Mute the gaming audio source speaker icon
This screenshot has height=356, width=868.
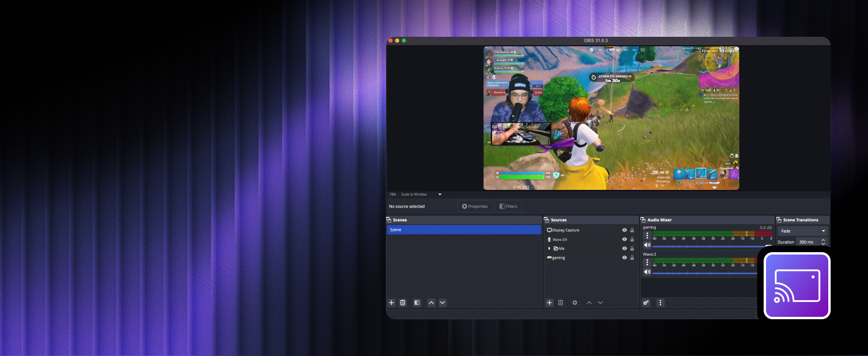(x=647, y=245)
